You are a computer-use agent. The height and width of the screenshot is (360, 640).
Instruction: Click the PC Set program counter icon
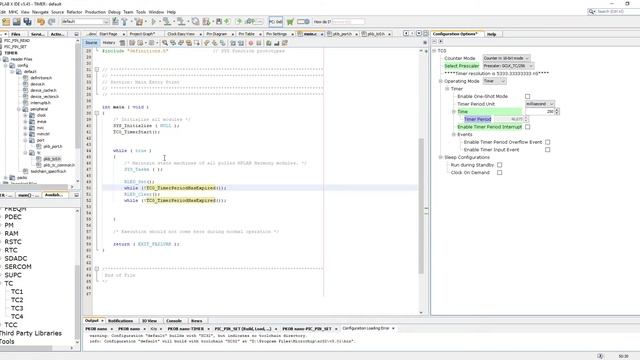click(x=276, y=22)
